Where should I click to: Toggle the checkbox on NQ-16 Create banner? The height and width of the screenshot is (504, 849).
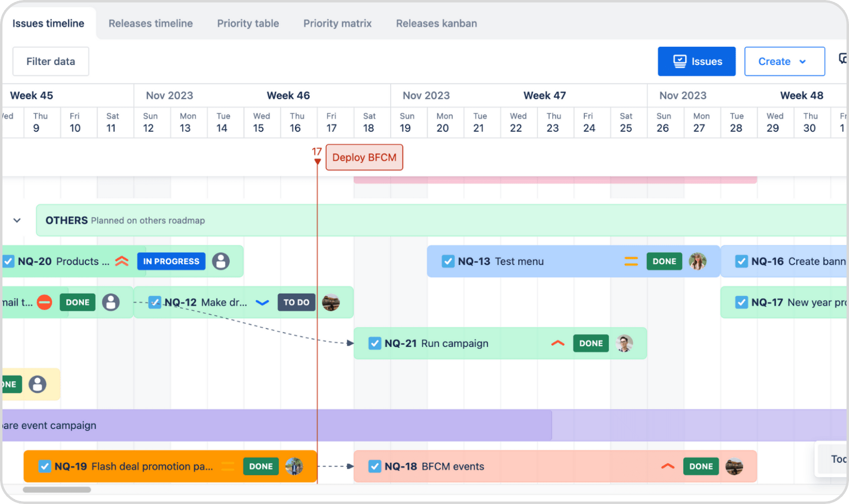(741, 261)
